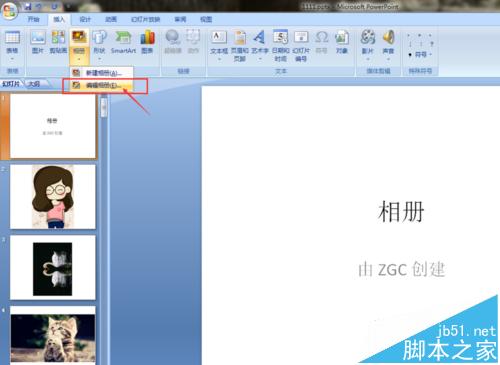Expand the text box (文本框) dropdown arrow

pyautogui.click(x=219, y=59)
